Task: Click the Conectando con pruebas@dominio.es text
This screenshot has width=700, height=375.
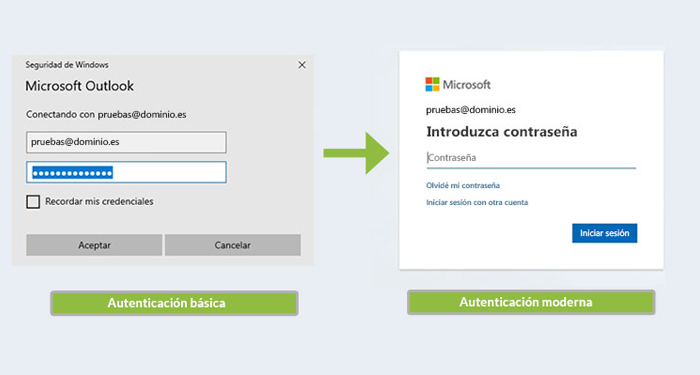Action: [106, 114]
